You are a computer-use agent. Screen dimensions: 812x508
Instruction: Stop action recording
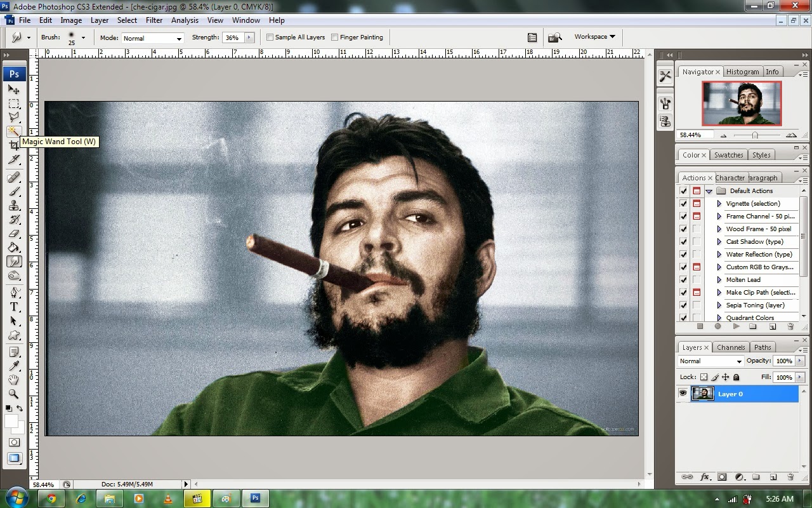(700, 326)
